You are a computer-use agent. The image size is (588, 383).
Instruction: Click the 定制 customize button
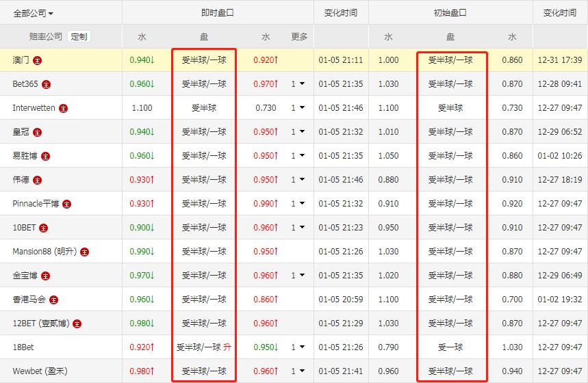click(x=79, y=37)
